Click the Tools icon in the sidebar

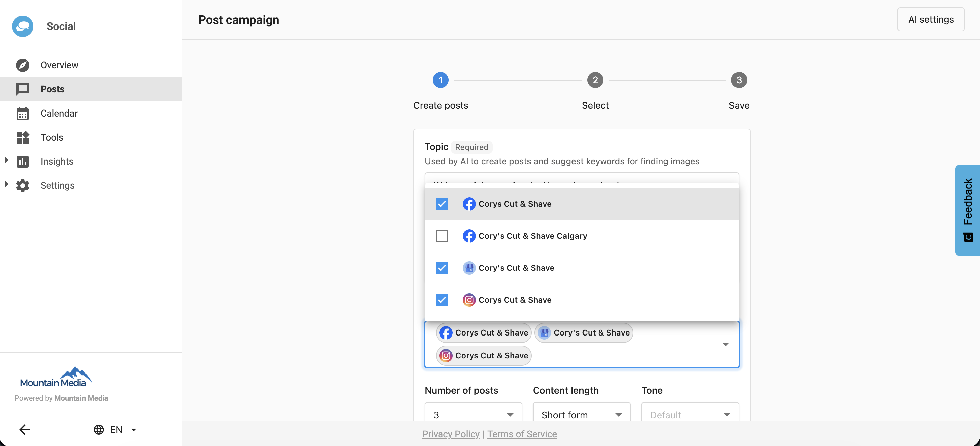coord(23,137)
